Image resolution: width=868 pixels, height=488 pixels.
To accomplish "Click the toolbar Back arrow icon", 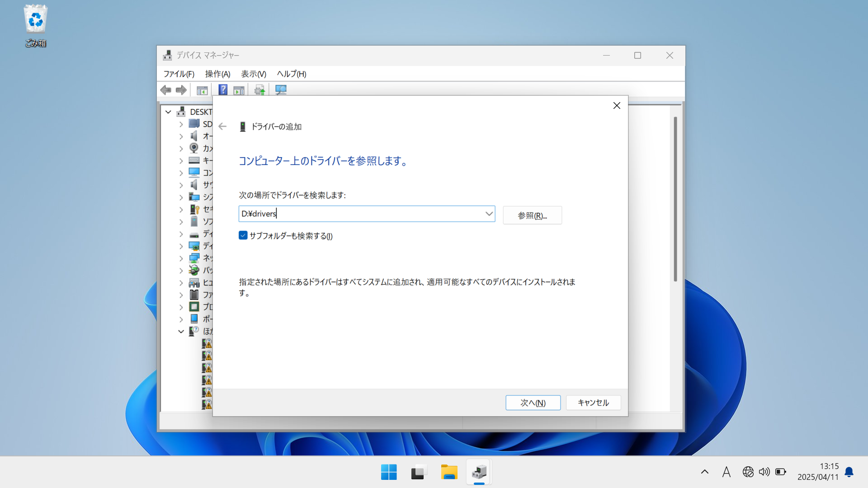I will pos(166,90).
